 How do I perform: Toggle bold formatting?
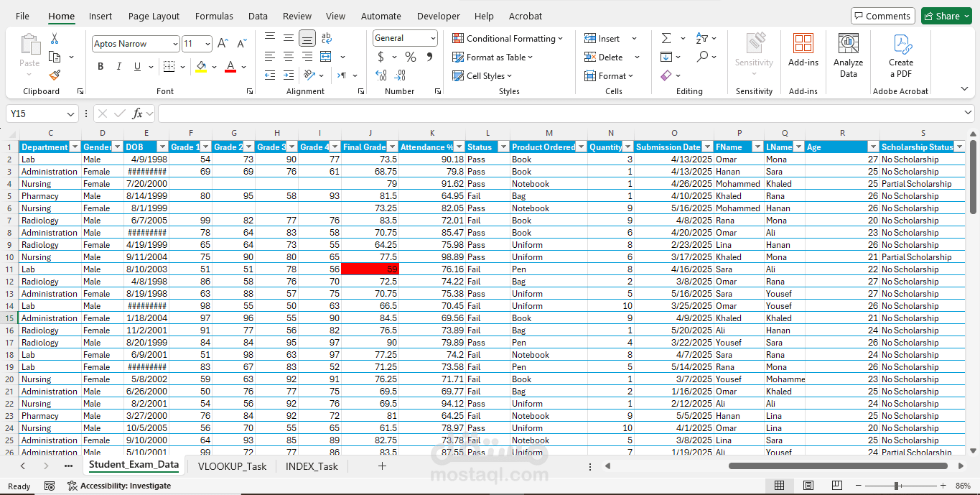(101, 67)
